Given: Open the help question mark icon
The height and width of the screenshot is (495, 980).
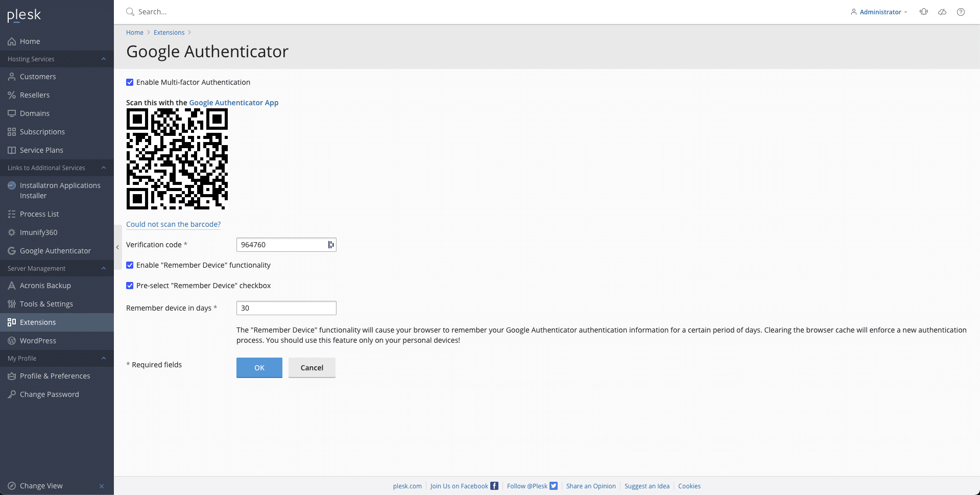Looking at the screenshot, I should [x=961, y=12].
